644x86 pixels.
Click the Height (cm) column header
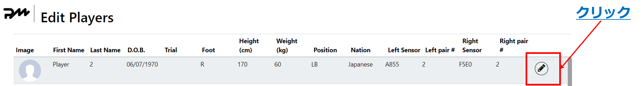(249, 45)
